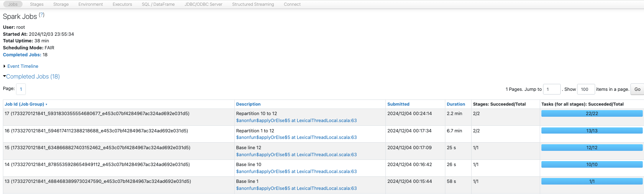The height and width of the screenshot is (194, 644).
Task: Open the Executors tab
Action: (x=122, y=4)
